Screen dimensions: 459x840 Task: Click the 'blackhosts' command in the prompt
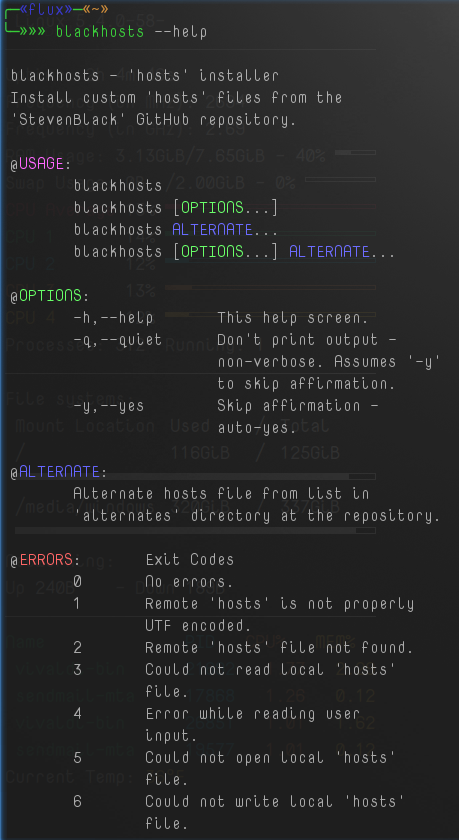coord(100,32)
